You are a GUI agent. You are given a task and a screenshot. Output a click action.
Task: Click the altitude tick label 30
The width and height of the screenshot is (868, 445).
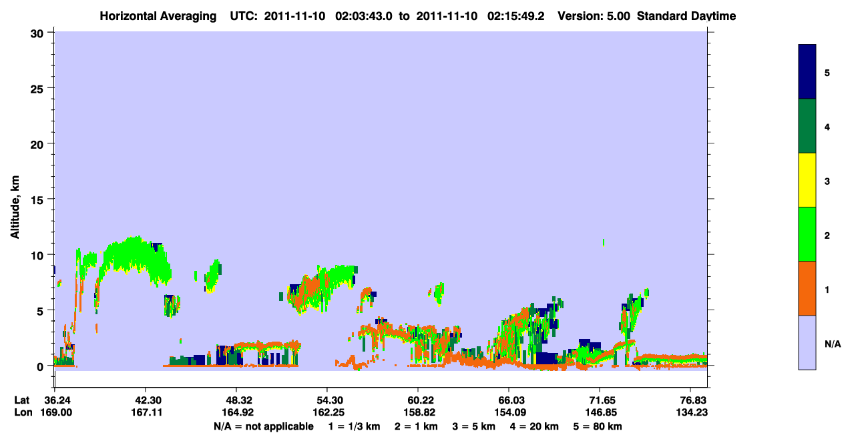click(x=39, y=33)
